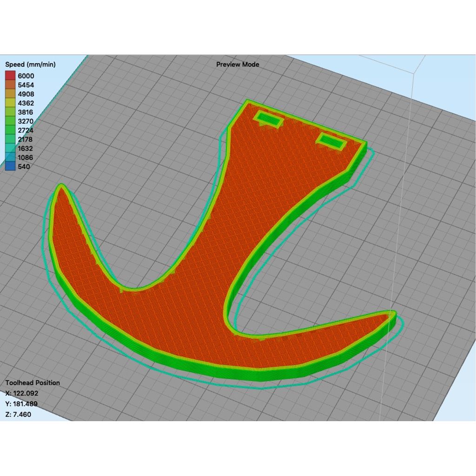Click the 6000 speed color swatch

tap(10, 76)
